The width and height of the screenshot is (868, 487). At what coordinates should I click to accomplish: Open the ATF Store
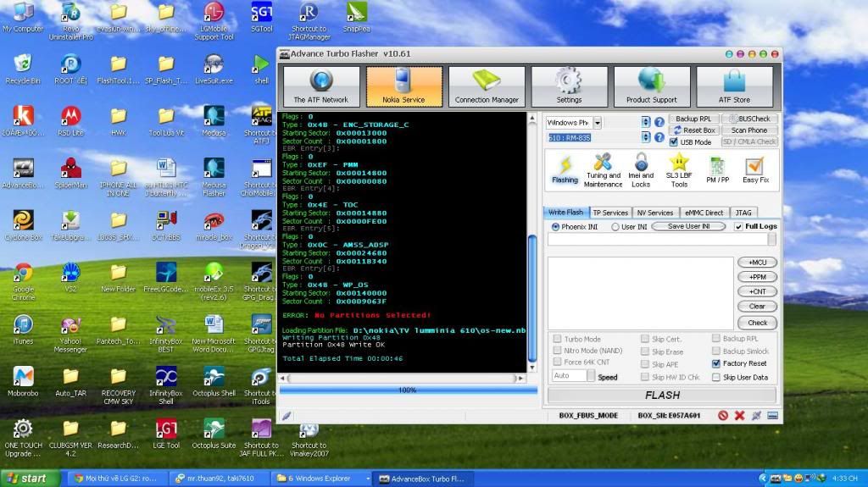click(x=734, y=86)
